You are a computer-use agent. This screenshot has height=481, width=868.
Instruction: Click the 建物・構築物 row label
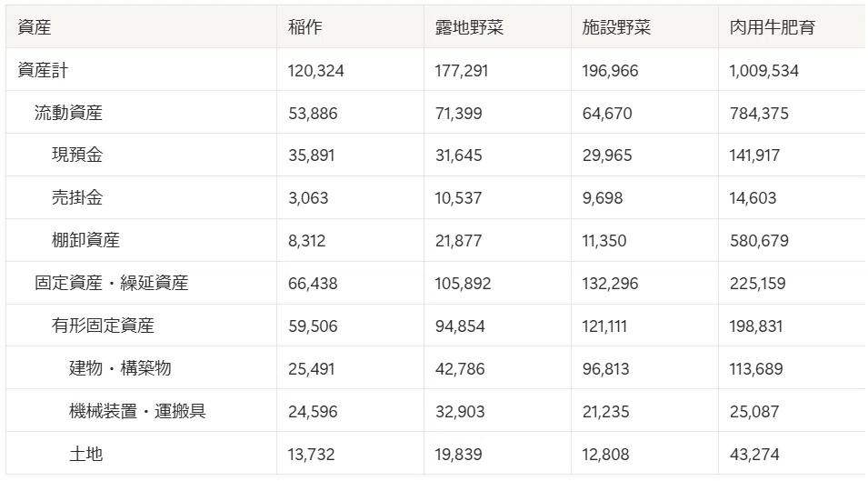tap(120, 368)
